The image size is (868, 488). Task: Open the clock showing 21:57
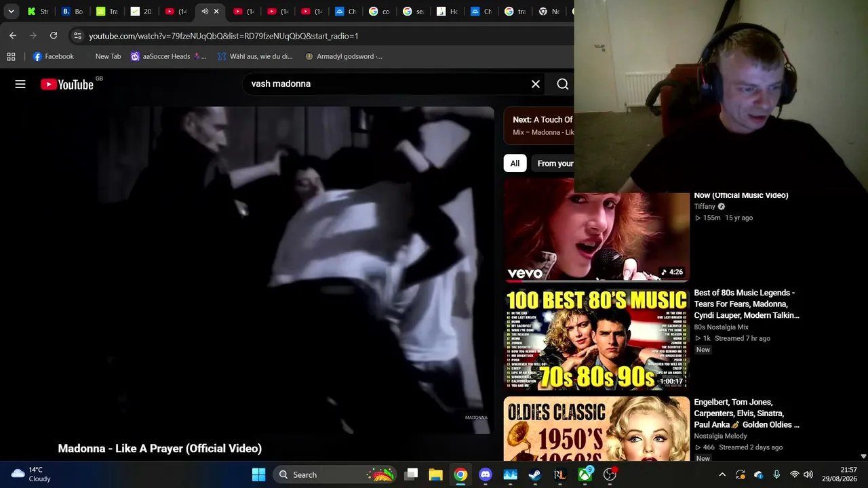pos(840,474)
